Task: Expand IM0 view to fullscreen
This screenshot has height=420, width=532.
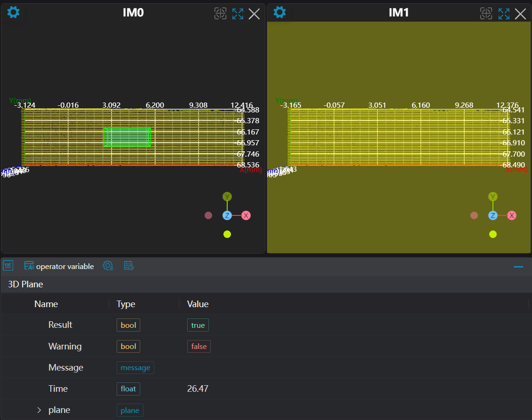Action: pyautogui.click(x=238, y=14)
